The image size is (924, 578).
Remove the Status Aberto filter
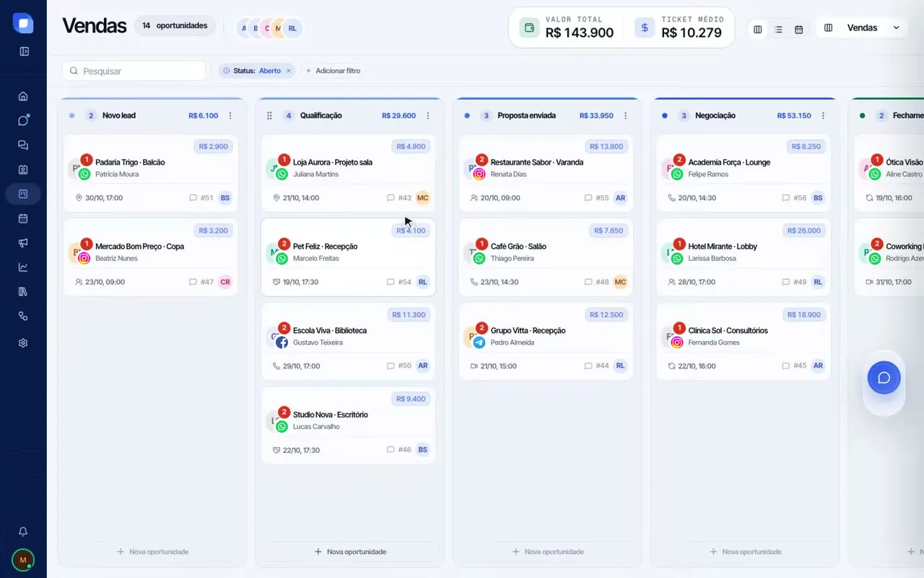[289, 71]
